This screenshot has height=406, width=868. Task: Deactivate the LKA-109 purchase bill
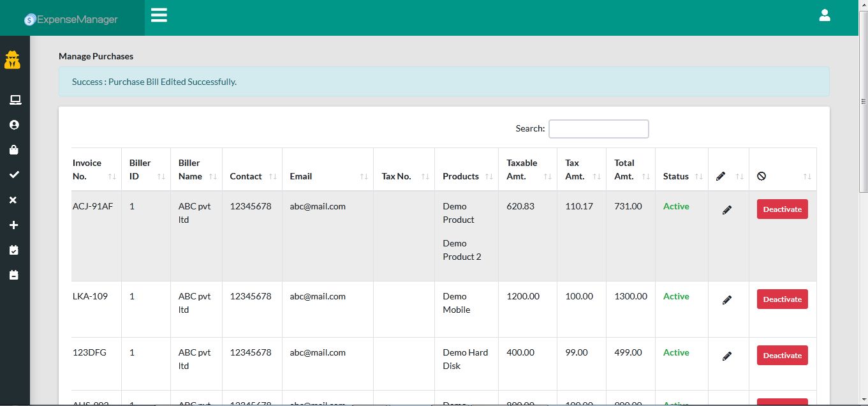coord(782,299)
